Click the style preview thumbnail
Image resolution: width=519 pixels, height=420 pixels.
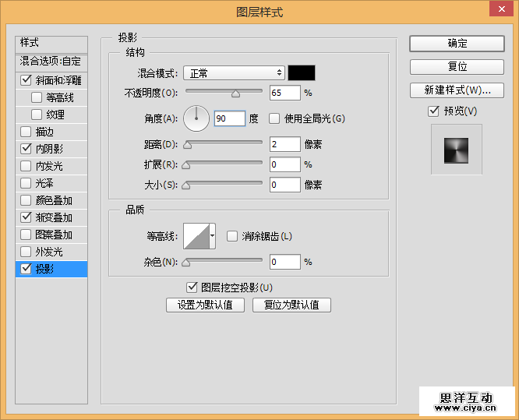click(x=457, y=150)
